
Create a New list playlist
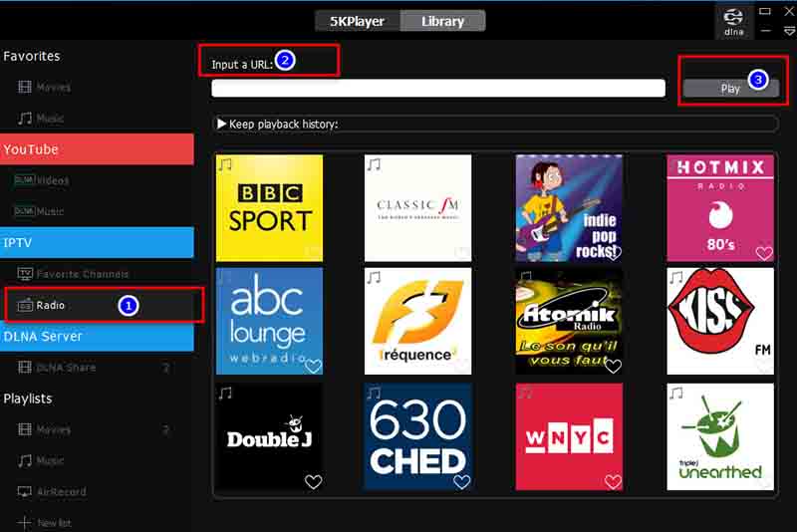tap(54, 523)
